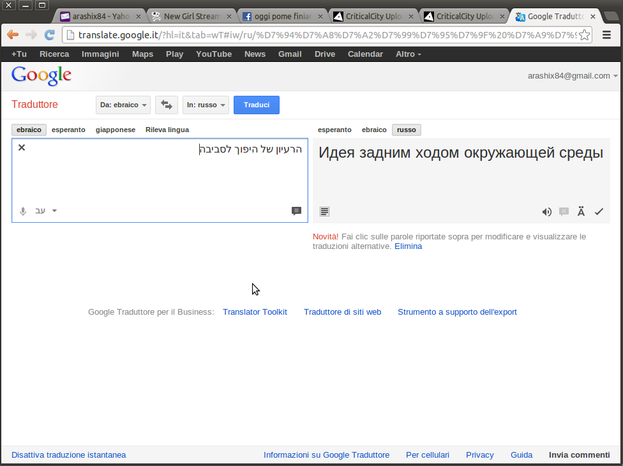Screen dimensions: 623x466
Task: Open Gmail from Google bar
Action: (x=290, y=54)
